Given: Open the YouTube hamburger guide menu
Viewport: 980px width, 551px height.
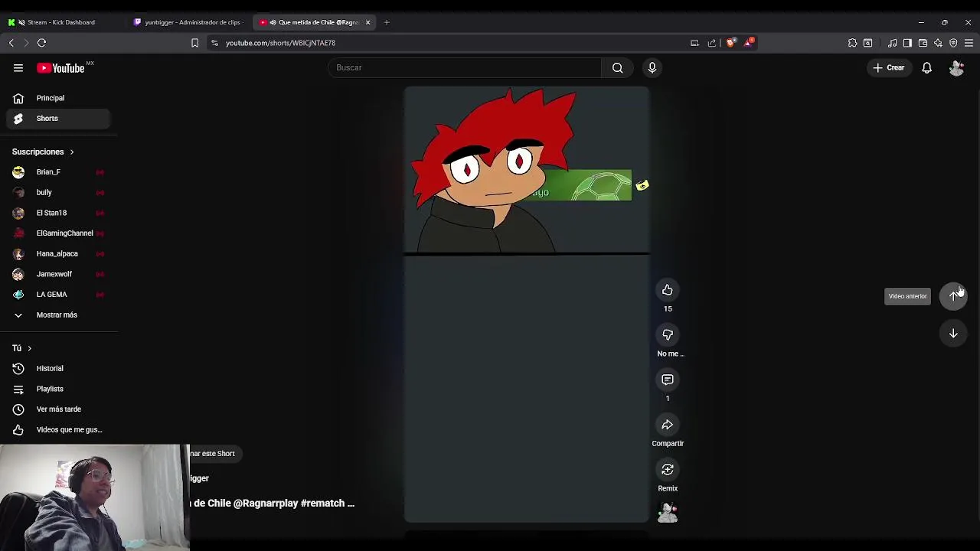Looking at the screenshot, I should click(18, 68).
